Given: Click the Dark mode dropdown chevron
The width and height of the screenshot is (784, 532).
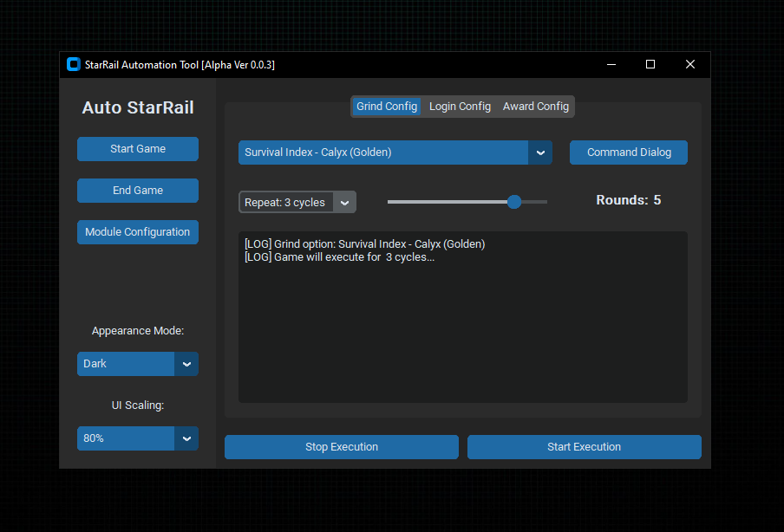Looking at the screenshot, I should (186, 364).
